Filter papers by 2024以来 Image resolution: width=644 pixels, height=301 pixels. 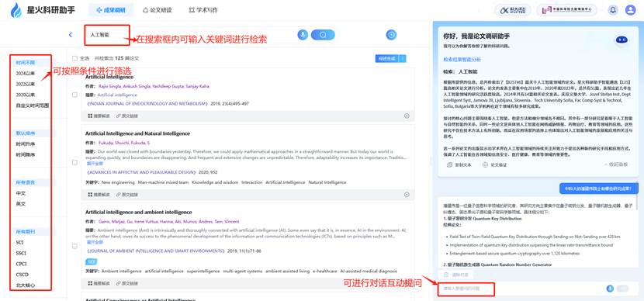26,74
